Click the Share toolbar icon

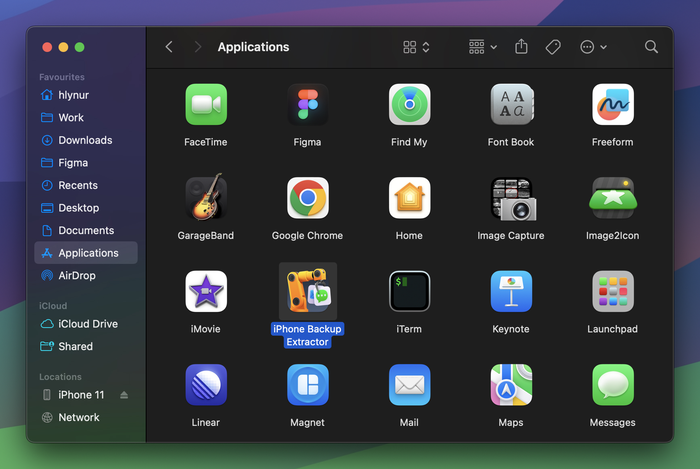tap(521, 46)
